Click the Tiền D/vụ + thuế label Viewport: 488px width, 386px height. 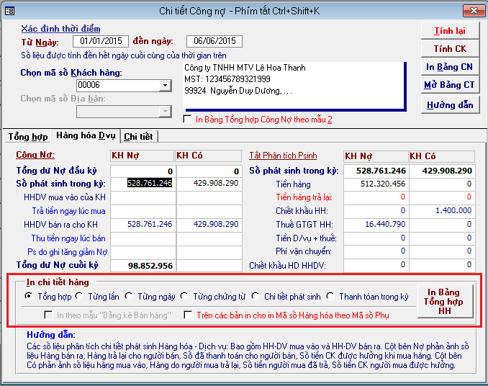(306, 238)
